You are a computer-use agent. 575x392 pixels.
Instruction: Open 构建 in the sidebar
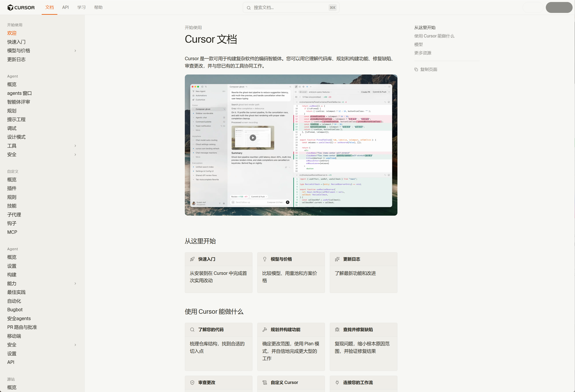12,275
